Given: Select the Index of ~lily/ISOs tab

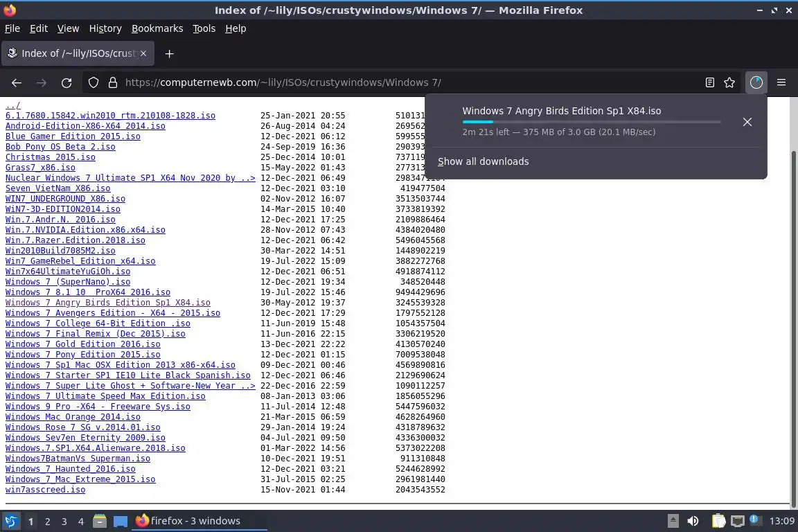Looking at the screenshot, I should tap(78, 53).
